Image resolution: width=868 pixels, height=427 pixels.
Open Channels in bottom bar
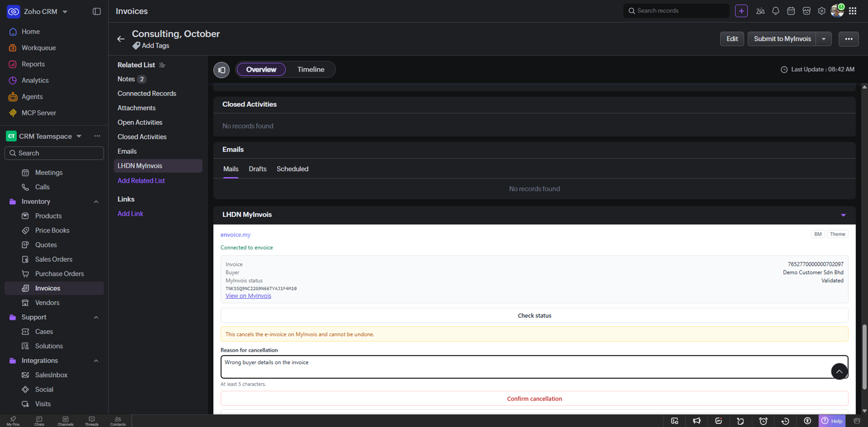coord(65,421)
